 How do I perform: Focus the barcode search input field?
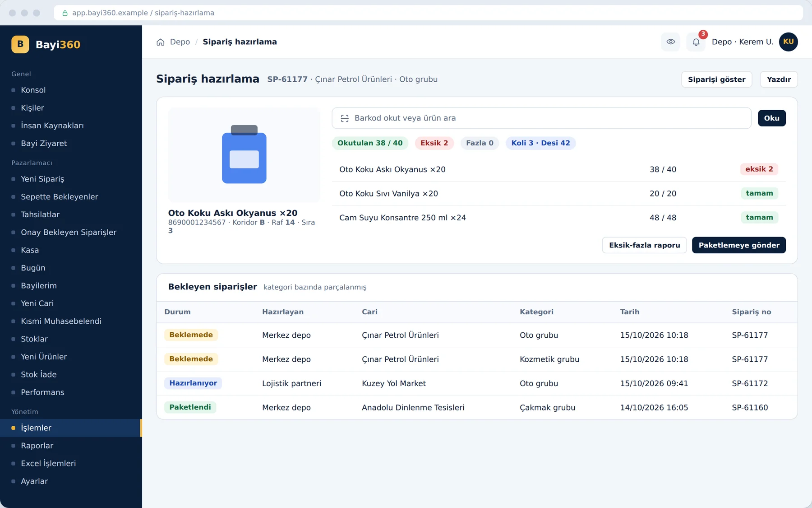pyautogui.click(x=542, y=118)
